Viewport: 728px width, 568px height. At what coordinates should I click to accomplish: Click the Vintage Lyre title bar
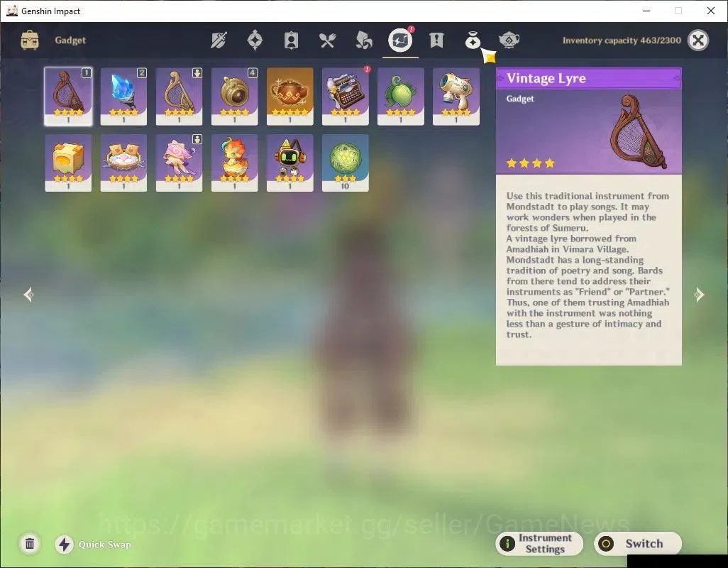tap(589, 79)
